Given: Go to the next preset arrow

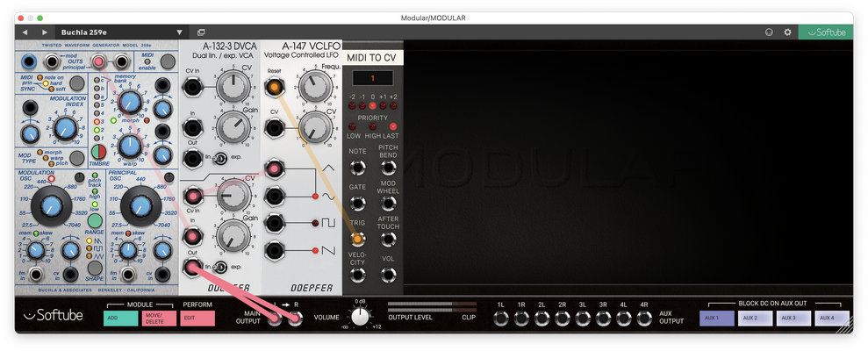Looking at the screenshot, I should [x=44, y=32].
